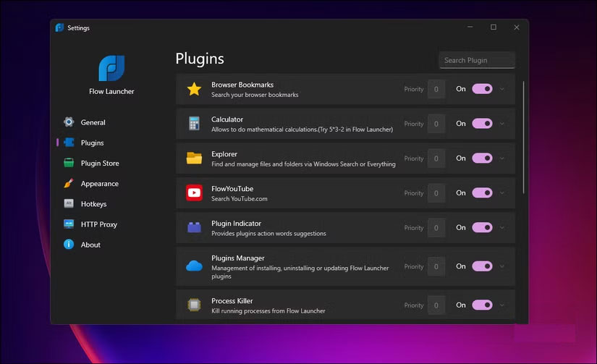Click the Search Plugin field

tap(477, 60)
